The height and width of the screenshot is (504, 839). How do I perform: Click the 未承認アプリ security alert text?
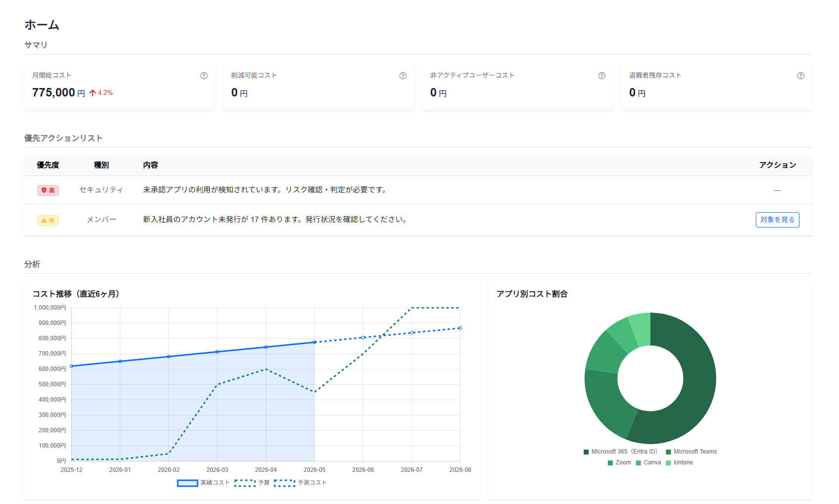tap(265, 190)
